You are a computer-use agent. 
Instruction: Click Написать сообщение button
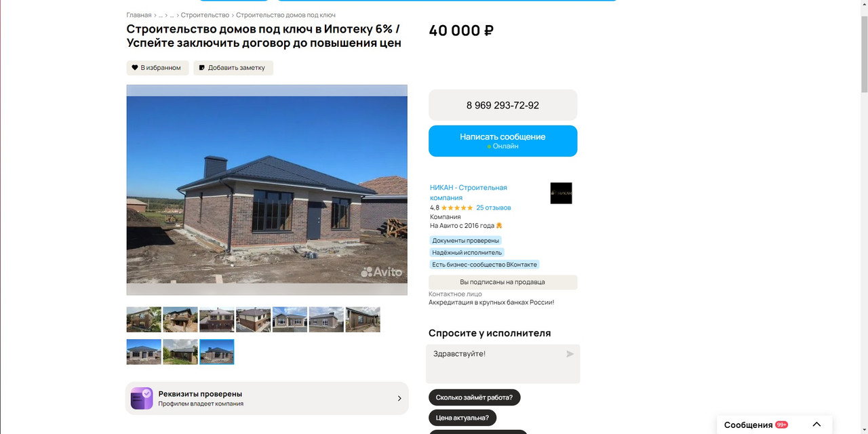[x=502, y=141]
